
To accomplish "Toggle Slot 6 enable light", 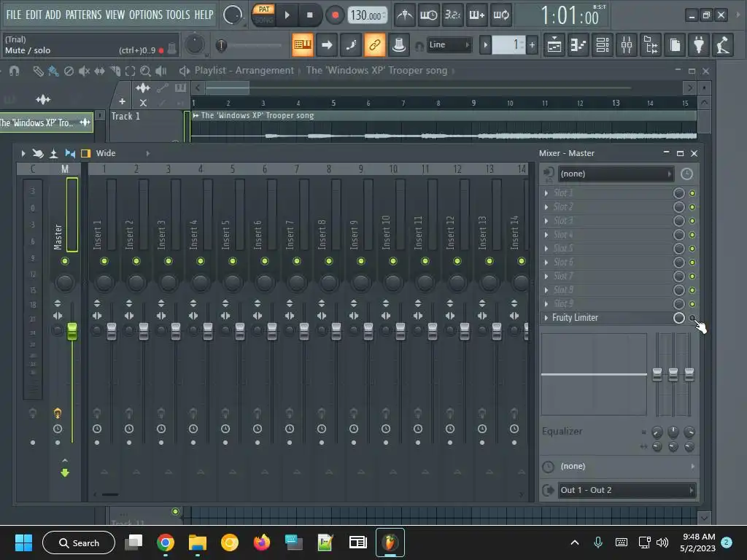I will pyautogui.click(x=692, y=262).
